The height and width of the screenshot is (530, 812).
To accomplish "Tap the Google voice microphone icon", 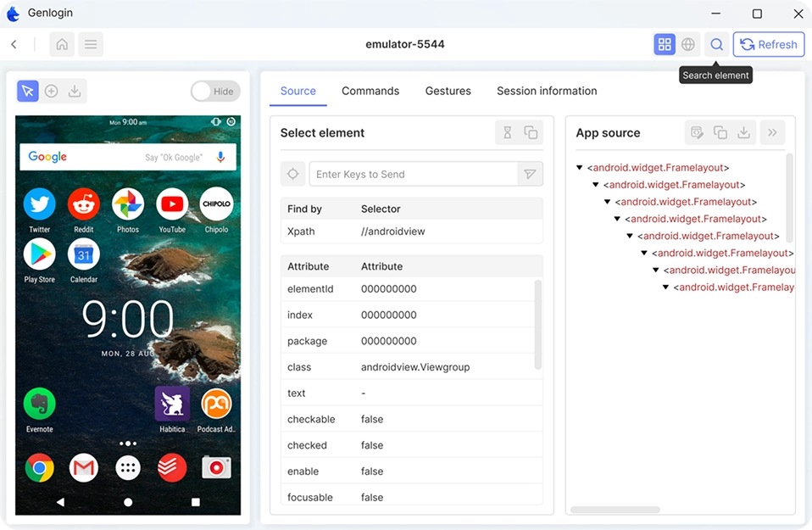I will pyautogui.click(x=220, y=157).
